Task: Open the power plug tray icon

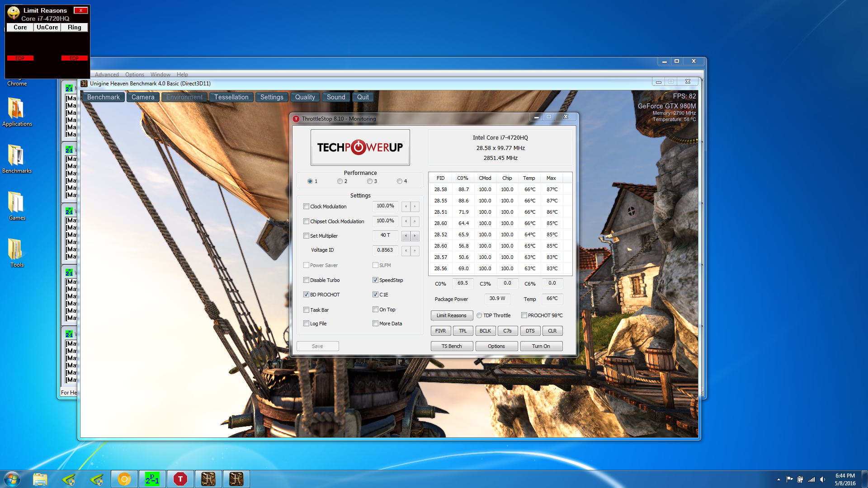Action: pos(800,479)
